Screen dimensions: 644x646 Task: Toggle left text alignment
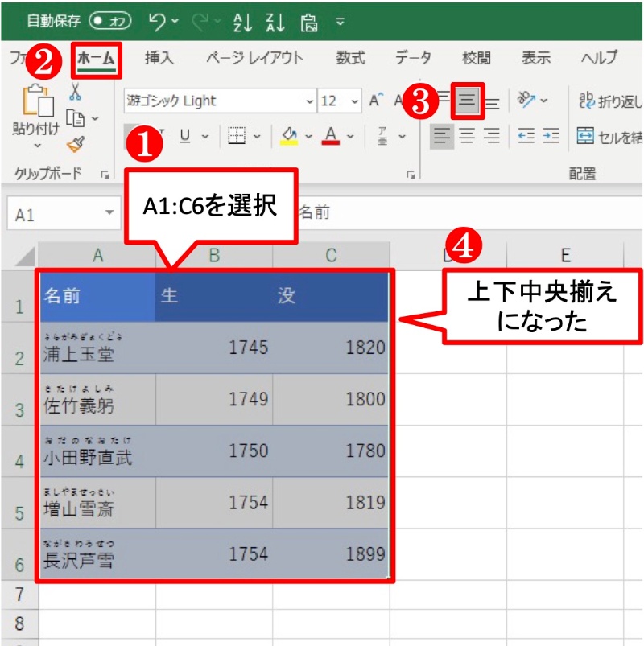tap(441, 135)
